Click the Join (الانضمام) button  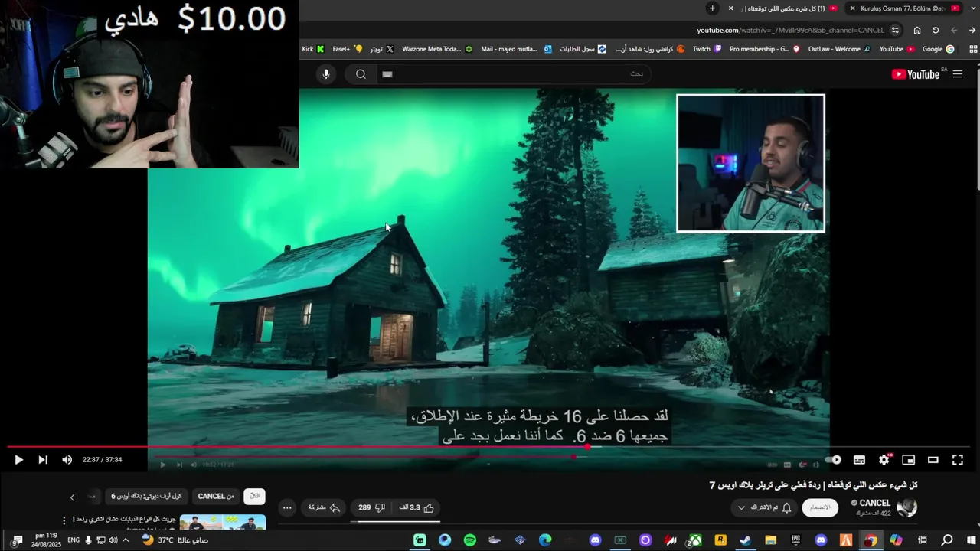coord(820,507)
